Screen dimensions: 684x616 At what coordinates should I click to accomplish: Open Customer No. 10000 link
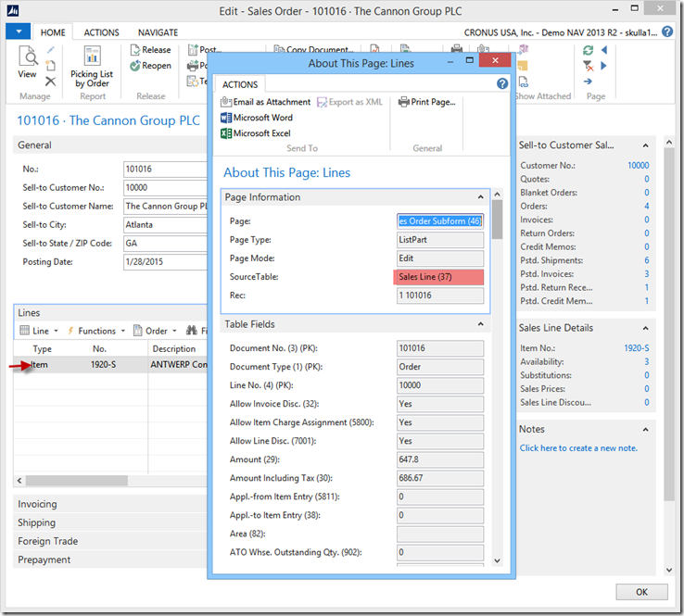(x=638, y=166)
